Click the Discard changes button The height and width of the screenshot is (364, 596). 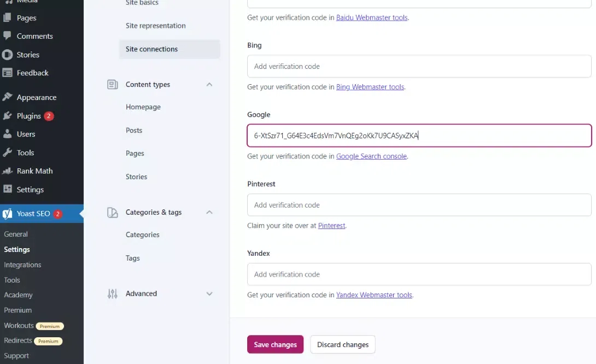[343, 344]
